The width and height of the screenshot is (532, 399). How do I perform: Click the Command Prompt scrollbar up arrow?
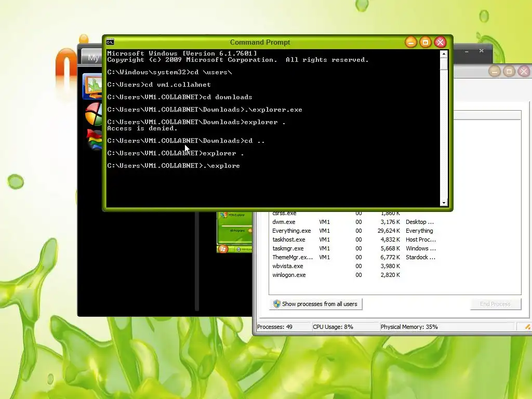[444, 54]
